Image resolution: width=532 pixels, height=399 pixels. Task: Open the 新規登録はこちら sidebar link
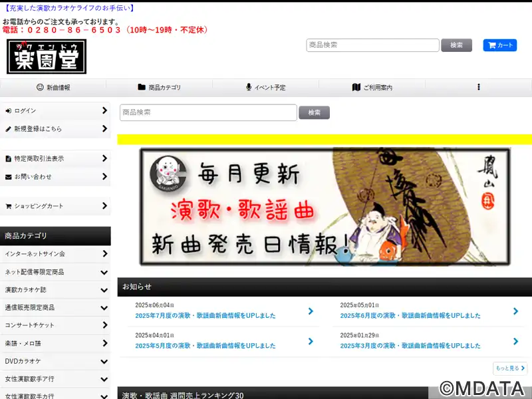tap(55, 129)
